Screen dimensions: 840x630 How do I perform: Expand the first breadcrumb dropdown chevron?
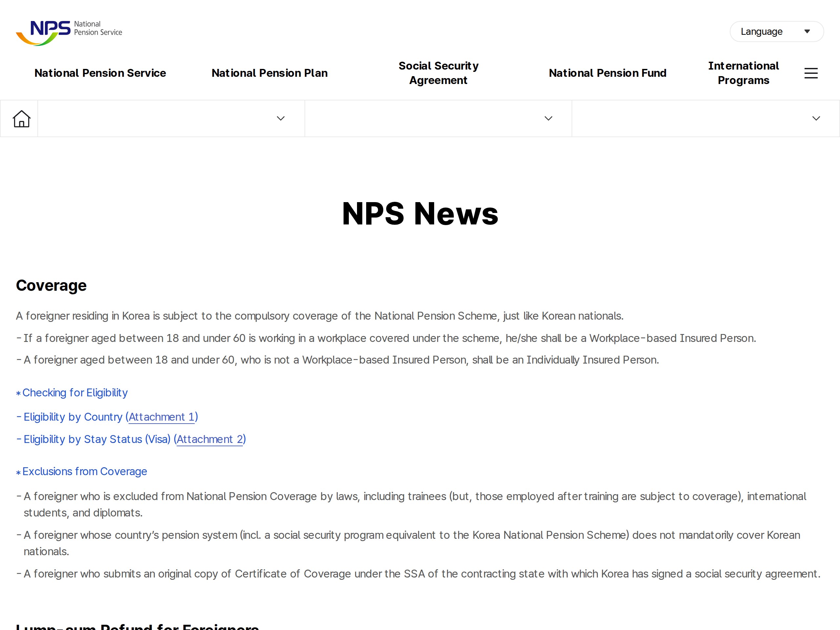[281, 118]
